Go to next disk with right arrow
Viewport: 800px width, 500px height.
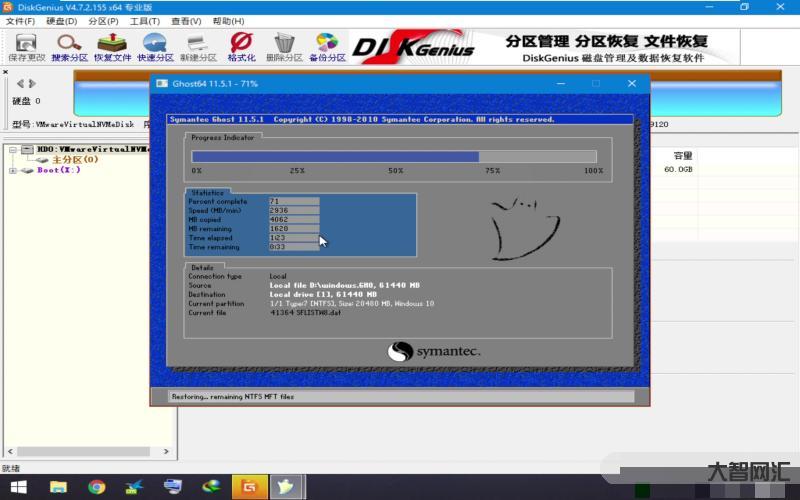[32, 84]
